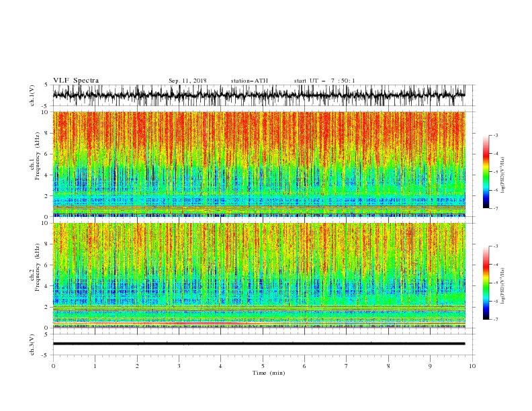Click the time axis tick label "0"
This screenshot has height=411, width=532.
click(53, 366)
